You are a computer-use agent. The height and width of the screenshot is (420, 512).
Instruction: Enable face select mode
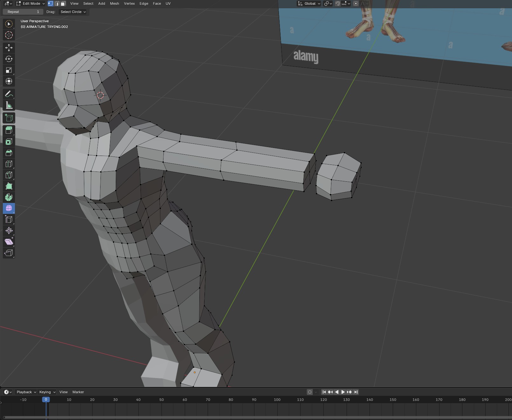63,3
